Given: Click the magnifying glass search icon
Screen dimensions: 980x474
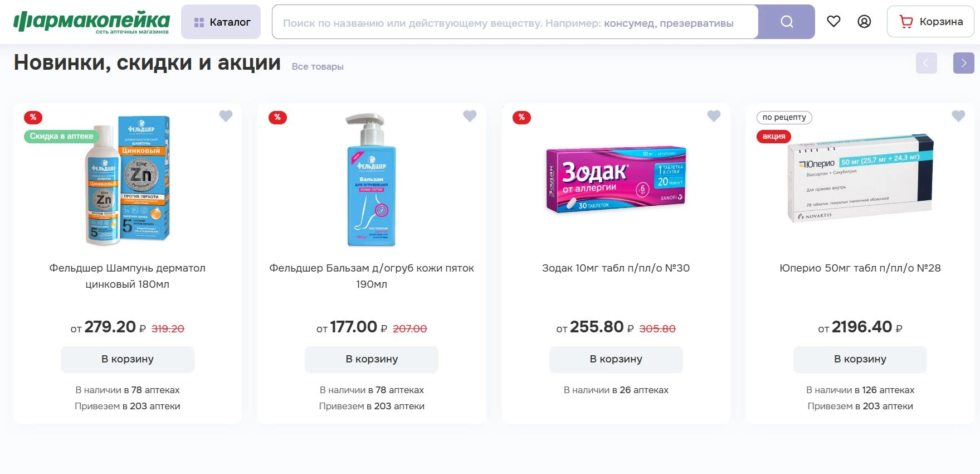Looking at the screenshot, I should 786,21.
